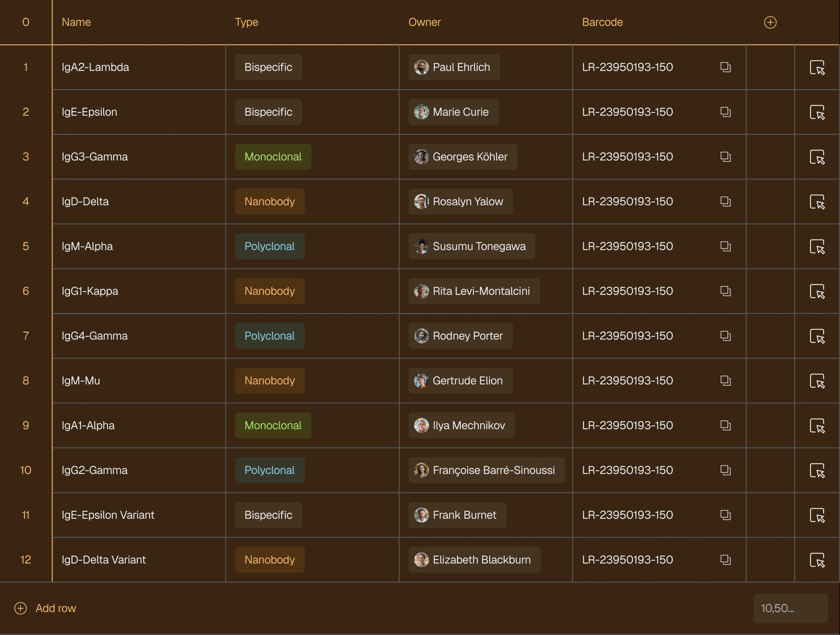This screenshot has width=840, height=635.
Task: Copy barcode for IgA2-Lambda row
Action: (725, 67)
